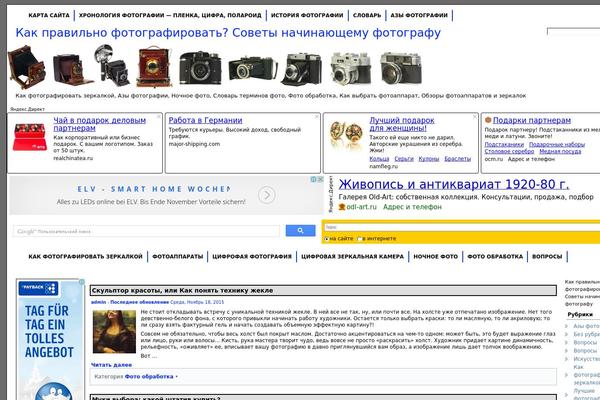
Task: Select the 'на сайте' search radio button
Action: click(326, 239)
